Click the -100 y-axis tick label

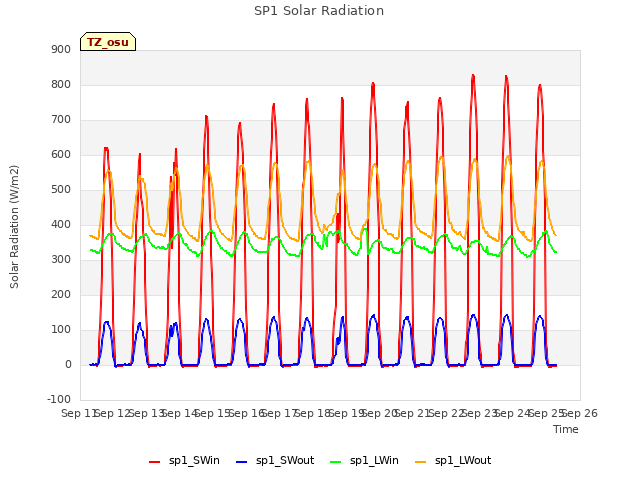click(59, 400)
